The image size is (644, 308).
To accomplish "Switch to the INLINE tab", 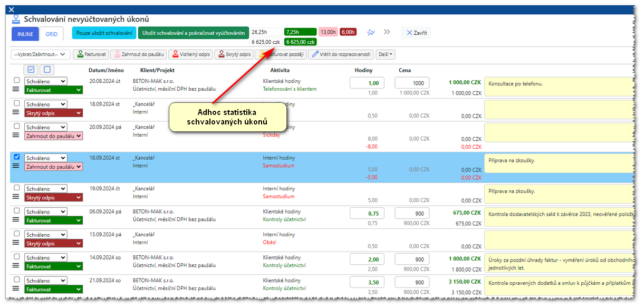I will [25, 34].
